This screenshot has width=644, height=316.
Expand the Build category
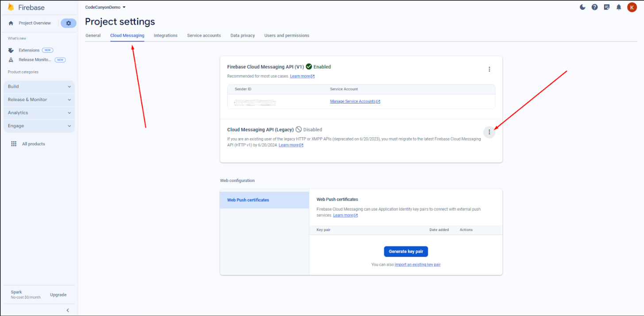pyautogui.click(x=39, y=87)
